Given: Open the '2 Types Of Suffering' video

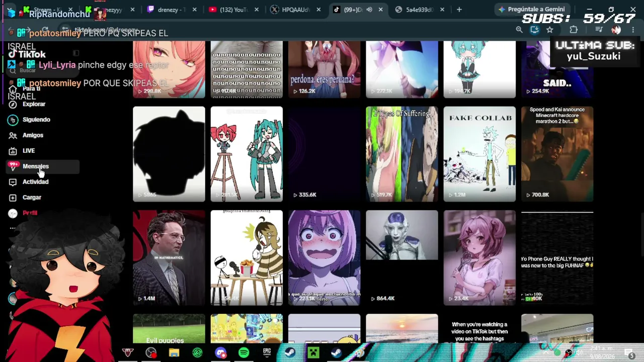Looking at the screenshot, I should coord(402,154).
